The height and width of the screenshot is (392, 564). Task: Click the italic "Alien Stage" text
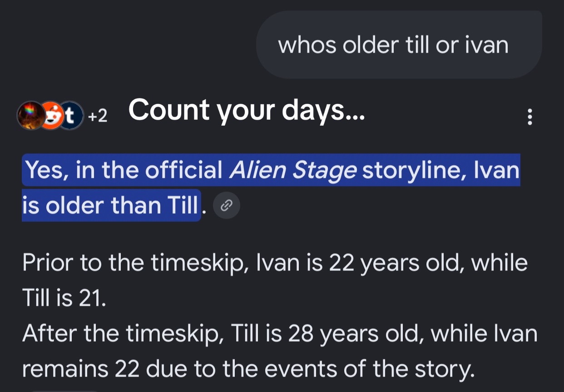293,170
